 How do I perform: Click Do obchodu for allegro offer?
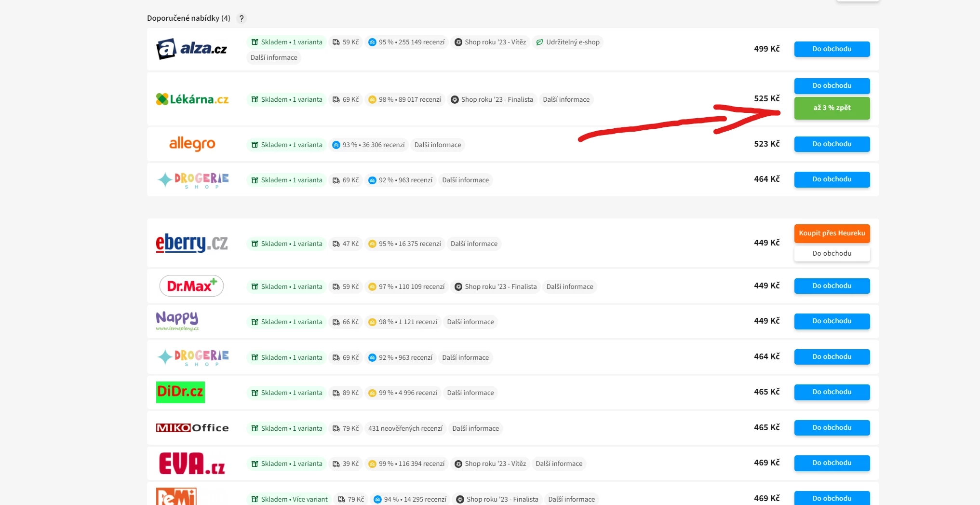pos(832,144)
